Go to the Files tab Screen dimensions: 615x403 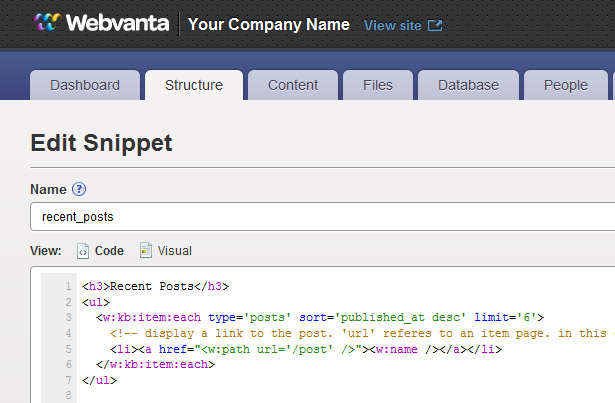point(378,85)
